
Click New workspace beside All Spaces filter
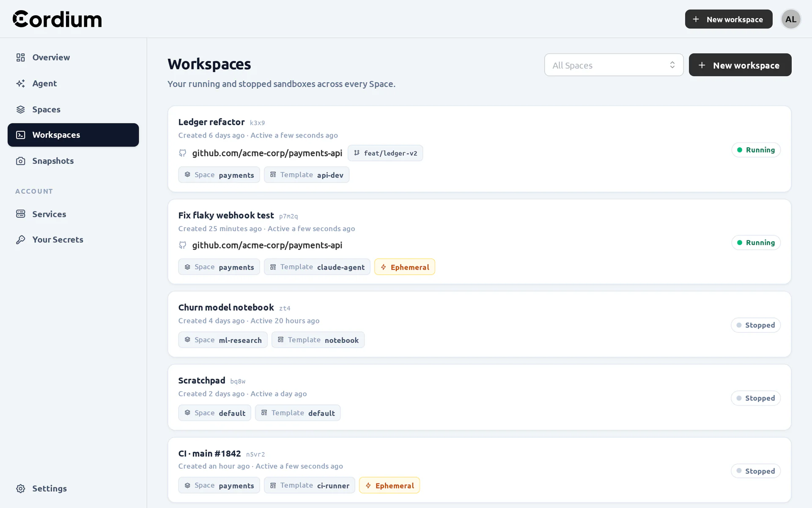(740, 65)
